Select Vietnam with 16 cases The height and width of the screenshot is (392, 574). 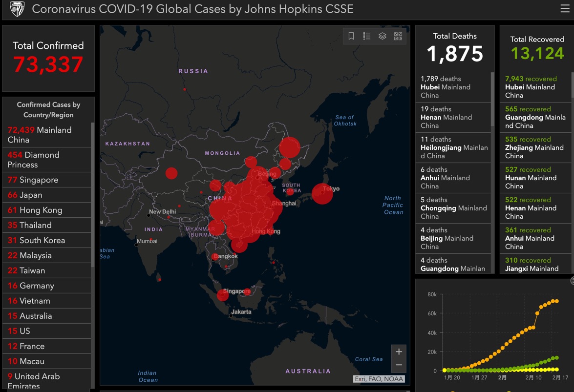(x=46, y=301)
